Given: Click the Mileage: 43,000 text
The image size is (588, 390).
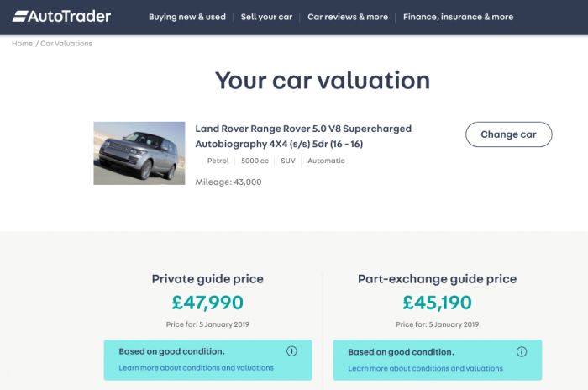Looking at the screenshot, I should click(x=228, y=182).
